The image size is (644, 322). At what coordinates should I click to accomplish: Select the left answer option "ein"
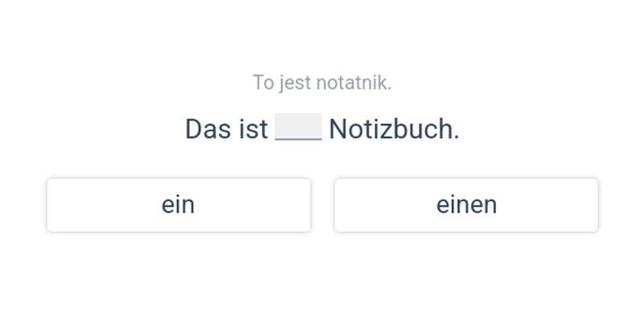(x=178, y=205)
